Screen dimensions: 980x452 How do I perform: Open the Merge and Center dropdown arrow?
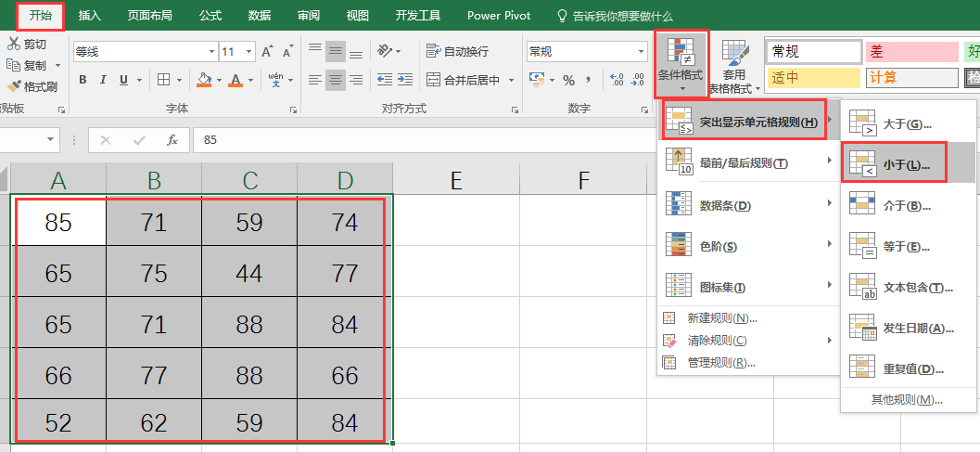click(511, 80)
